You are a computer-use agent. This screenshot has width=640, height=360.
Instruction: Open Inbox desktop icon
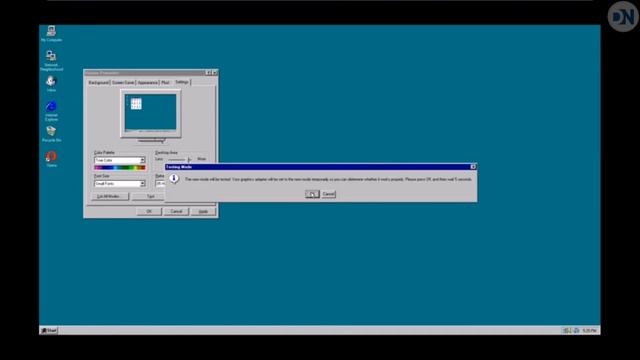pyautogui.click(x=51, y=83)
